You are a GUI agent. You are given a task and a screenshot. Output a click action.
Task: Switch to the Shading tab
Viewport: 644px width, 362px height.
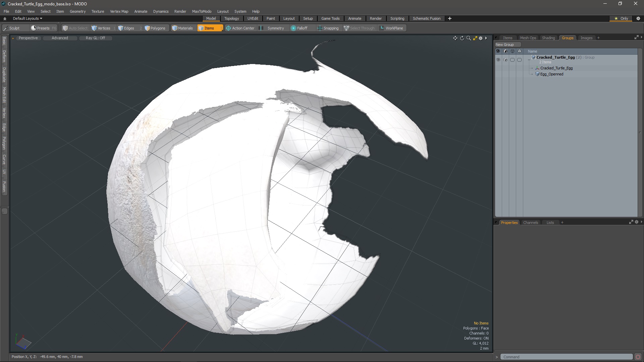(548, 38)
